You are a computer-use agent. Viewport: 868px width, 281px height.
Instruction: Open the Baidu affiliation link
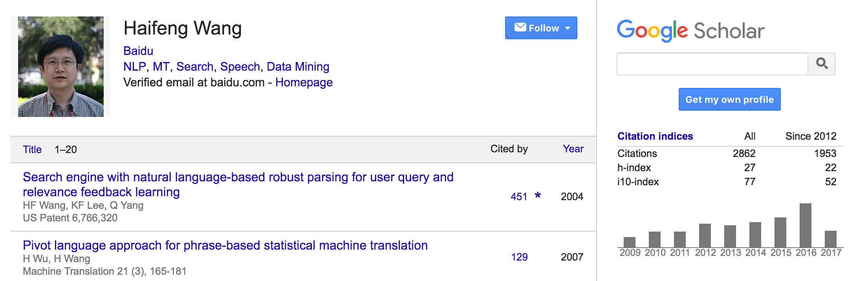(138, 51)
